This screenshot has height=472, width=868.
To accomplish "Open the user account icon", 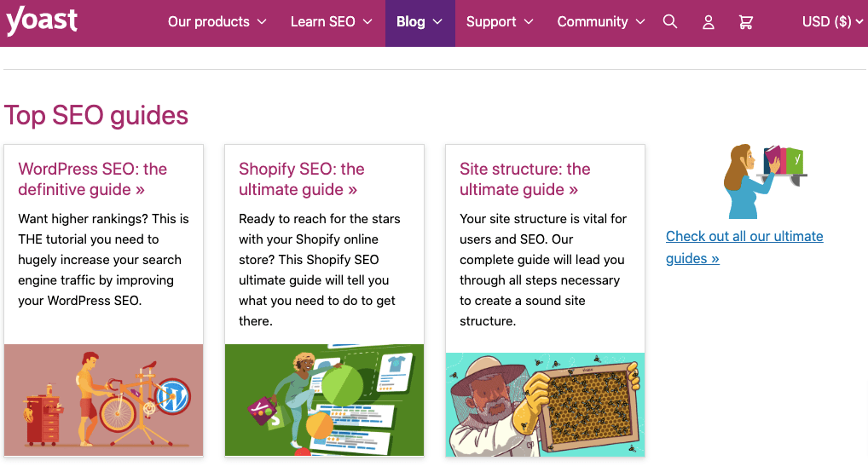I will (x=708, y=22).
